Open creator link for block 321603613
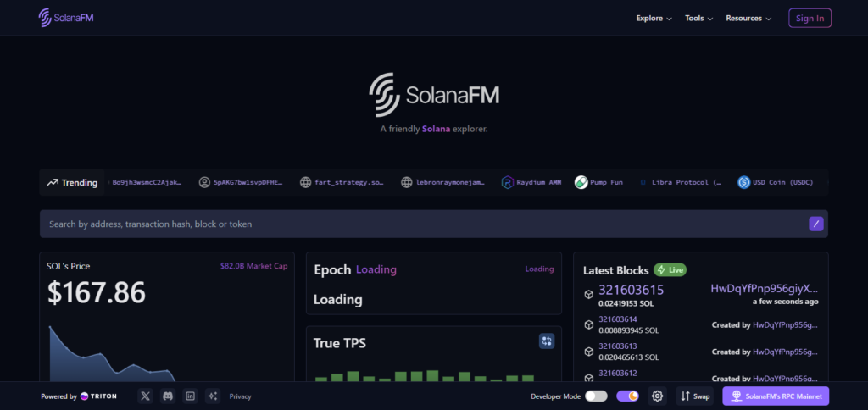Viewport: 868px width, 410px height. [786, 352]
